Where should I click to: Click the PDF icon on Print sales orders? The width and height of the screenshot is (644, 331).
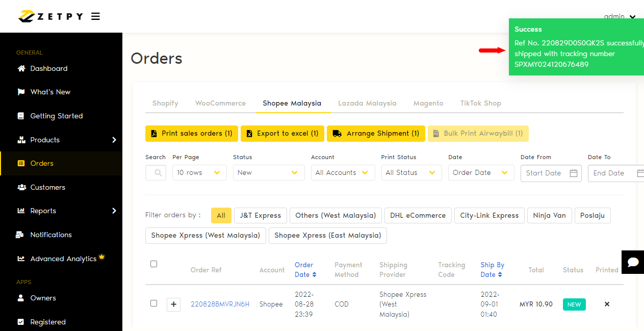(154, 133)
